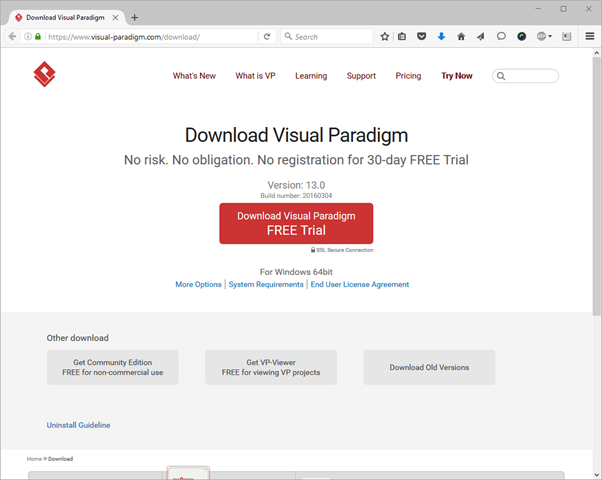This screenshot has height=480, width=602.
Task: Reload the page with the refresh icon
Action: (267, 37)
